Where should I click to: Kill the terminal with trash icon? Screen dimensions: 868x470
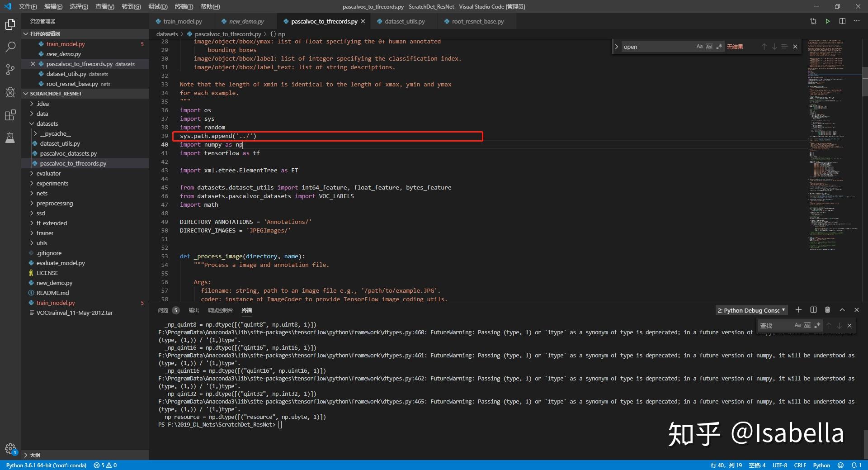tap(827, 310)
